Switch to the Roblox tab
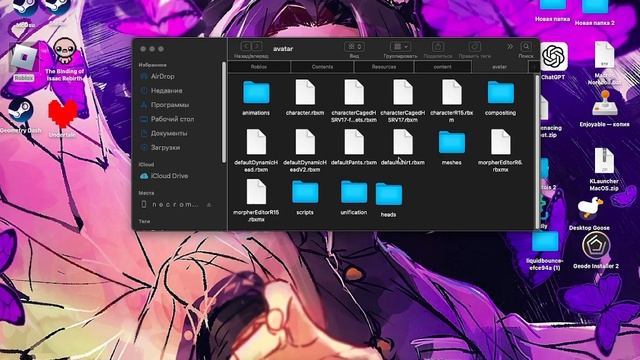The width and height of the screenshot is (640, 360). (x=259, y=67)
